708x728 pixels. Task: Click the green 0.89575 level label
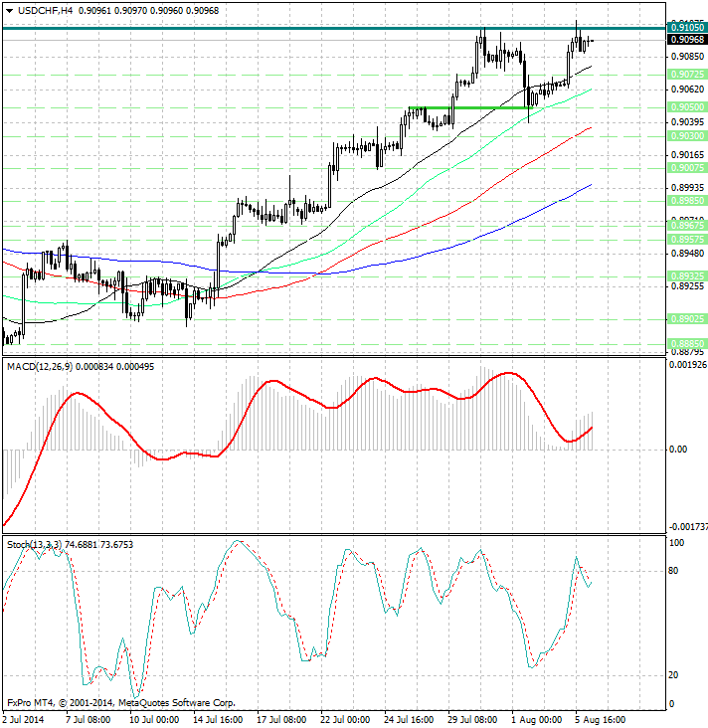coord(687,240)
